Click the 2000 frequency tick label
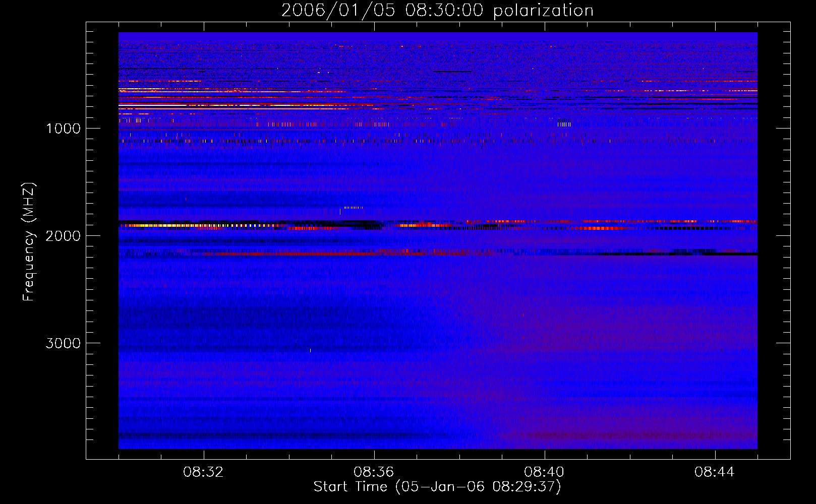 [x=63, y=236]
